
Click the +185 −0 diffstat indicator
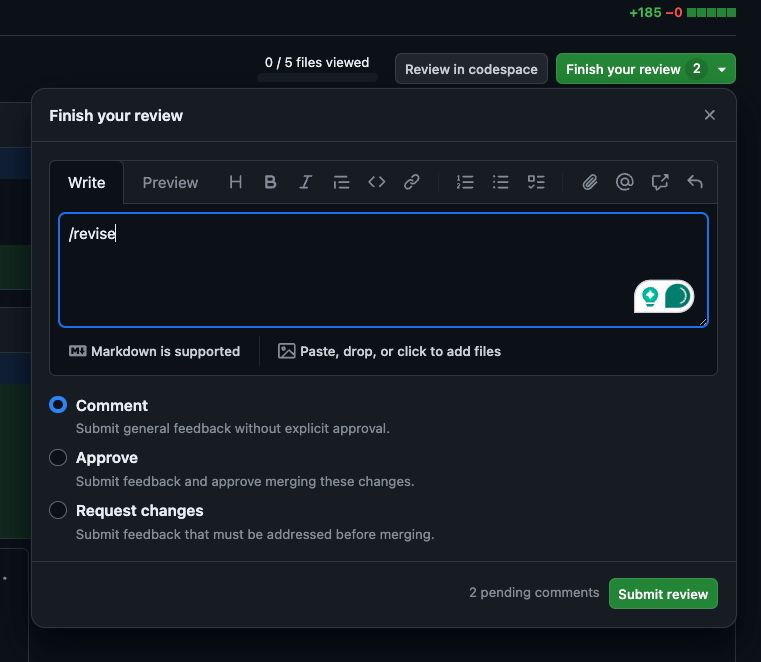(x=682, y=13)
